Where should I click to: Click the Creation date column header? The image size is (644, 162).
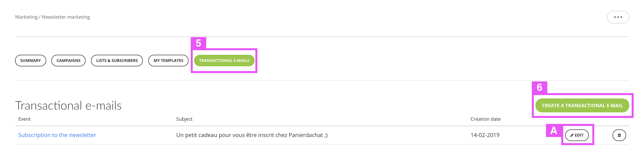485,119
